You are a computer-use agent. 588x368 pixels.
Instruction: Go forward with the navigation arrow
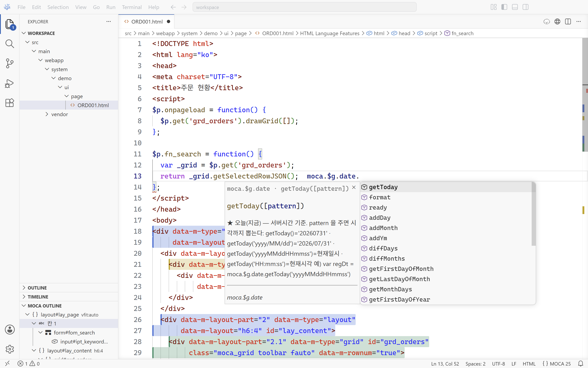pos(184,7)
